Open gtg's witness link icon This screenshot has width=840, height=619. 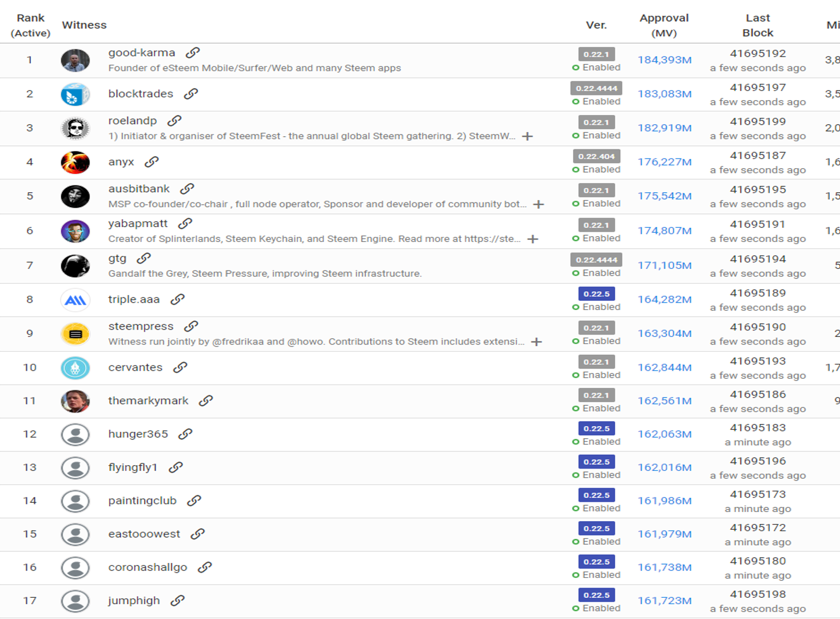point(144,259)
